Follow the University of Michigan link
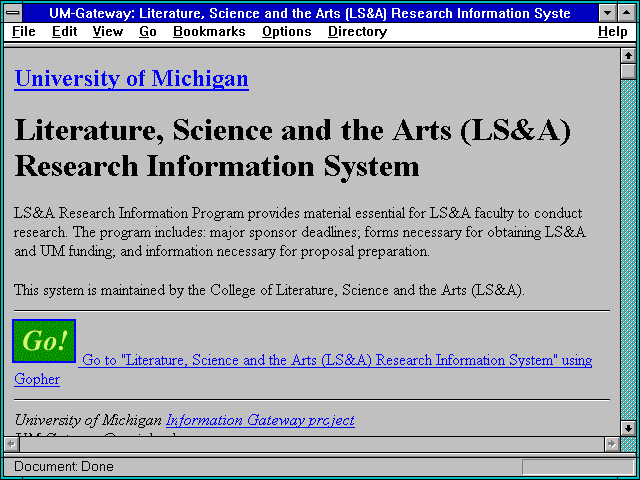640x480 pixels. click(x=131, y=78)
